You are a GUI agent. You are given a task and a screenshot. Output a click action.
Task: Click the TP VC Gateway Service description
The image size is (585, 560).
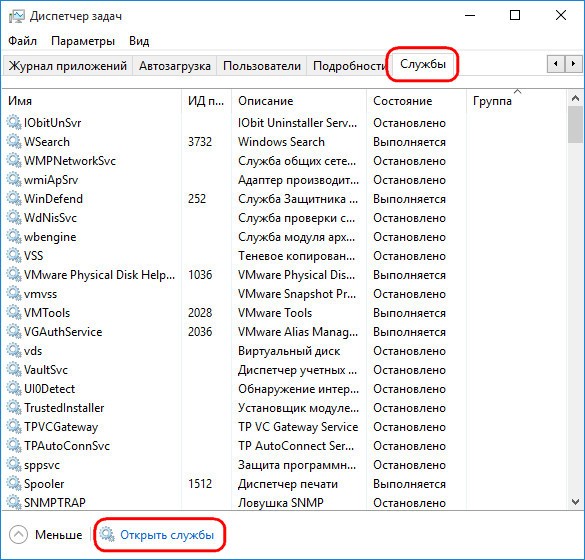pyautogui.click(x=298, y=427)
